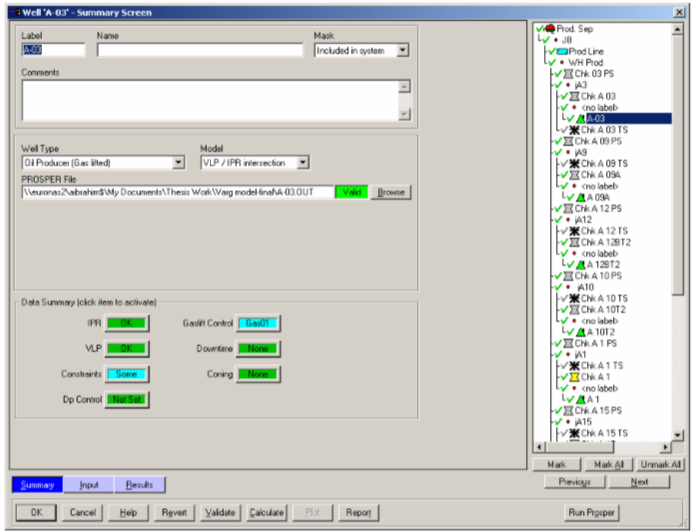Toggle the checkmark beside jA1
This screenshot has height=532, width=694.
tap(558, 355)
